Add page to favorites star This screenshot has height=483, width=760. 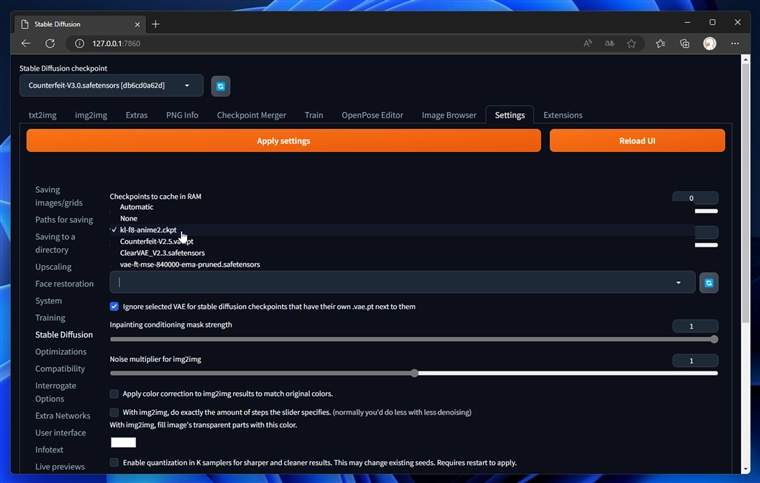point(631,44)
